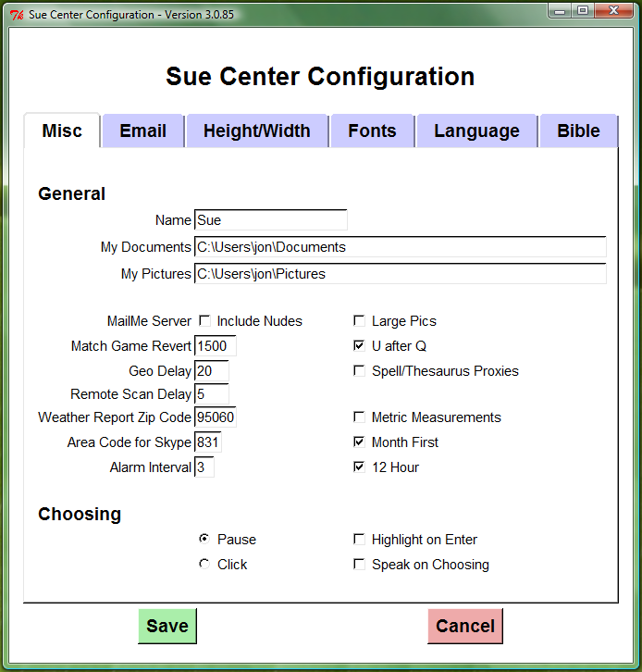642x672 pixels.
Task: Click the Name input field
Action: (270, 220)
